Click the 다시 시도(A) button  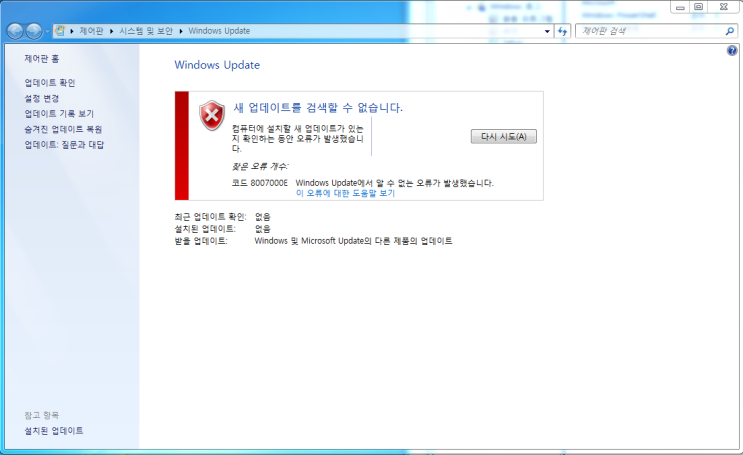504,136
